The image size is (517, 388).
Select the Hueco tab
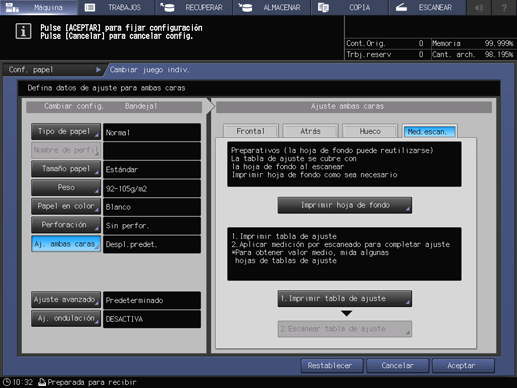tap(370, 131)
